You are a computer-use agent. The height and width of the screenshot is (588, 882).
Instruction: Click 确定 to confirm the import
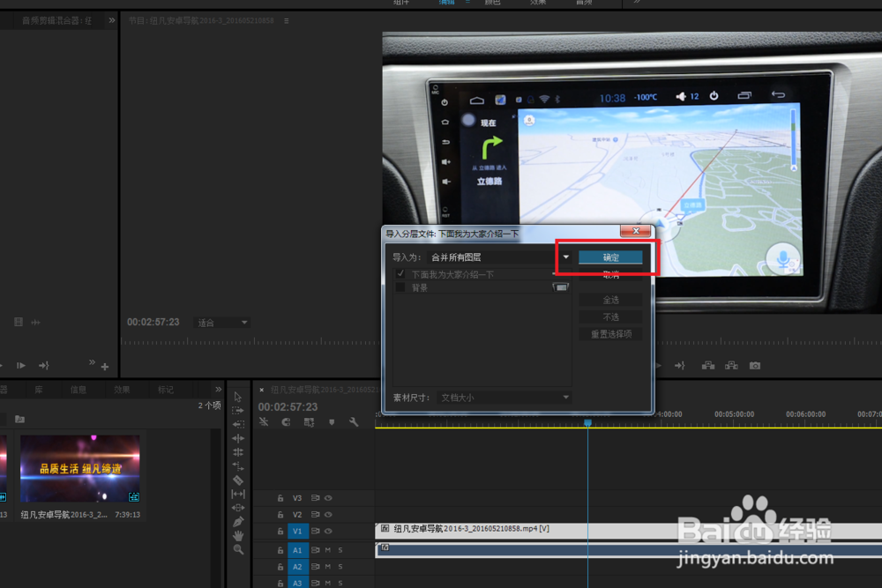[x=611, y=257]
